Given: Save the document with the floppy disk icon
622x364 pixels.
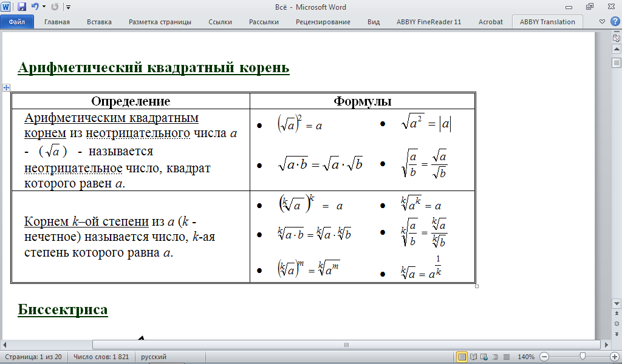Looking at the screenshot, I should click(21, 7).
